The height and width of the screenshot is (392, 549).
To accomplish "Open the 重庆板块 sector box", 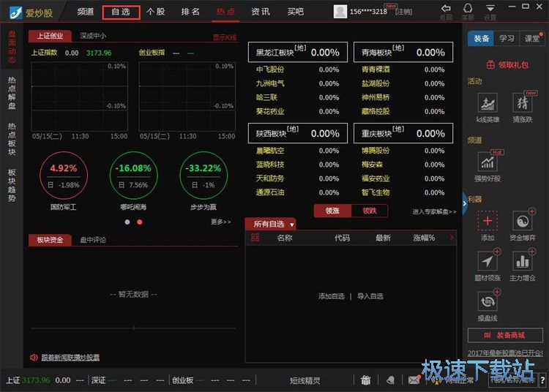I will [x=403, y=133].
